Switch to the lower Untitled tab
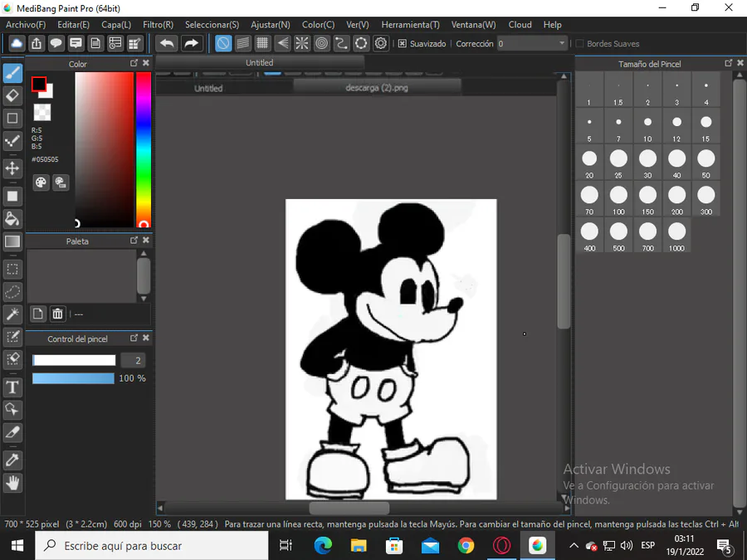 point(208,88)
